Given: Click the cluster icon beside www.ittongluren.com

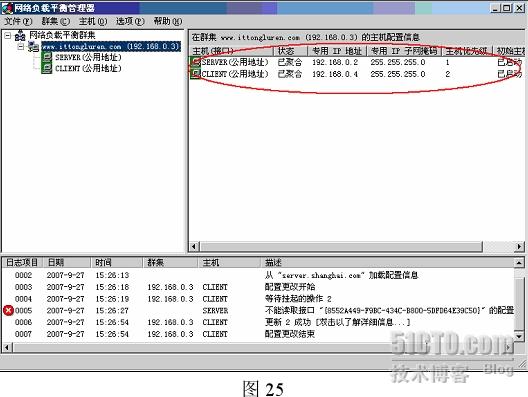Looking at the screenshot, I should (x=34, y=46).
